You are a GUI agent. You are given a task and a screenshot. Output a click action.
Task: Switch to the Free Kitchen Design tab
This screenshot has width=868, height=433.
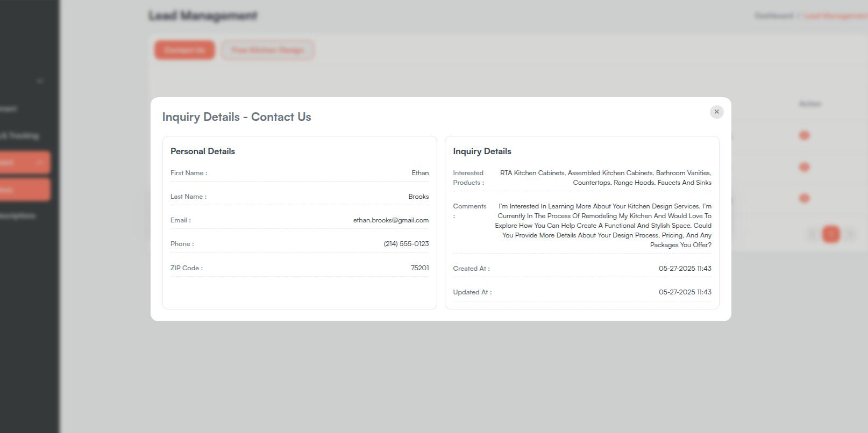[x=267, y=50]
